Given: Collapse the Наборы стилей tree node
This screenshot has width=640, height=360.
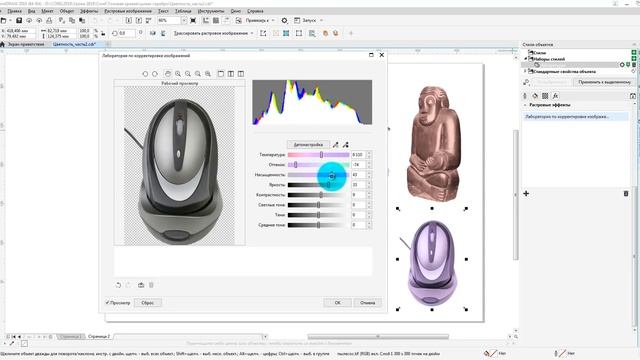Looking at the screenshot, I should click(525, 59).
